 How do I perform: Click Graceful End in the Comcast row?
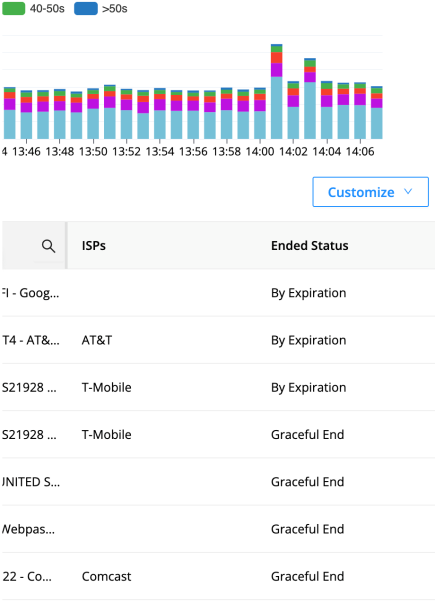point(307,576)
